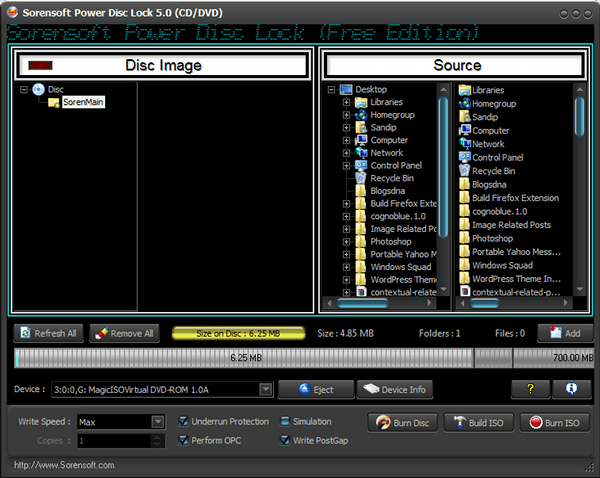
Task: Click the Disc icon in Disc Image tree
Action: tap(38, 89)
